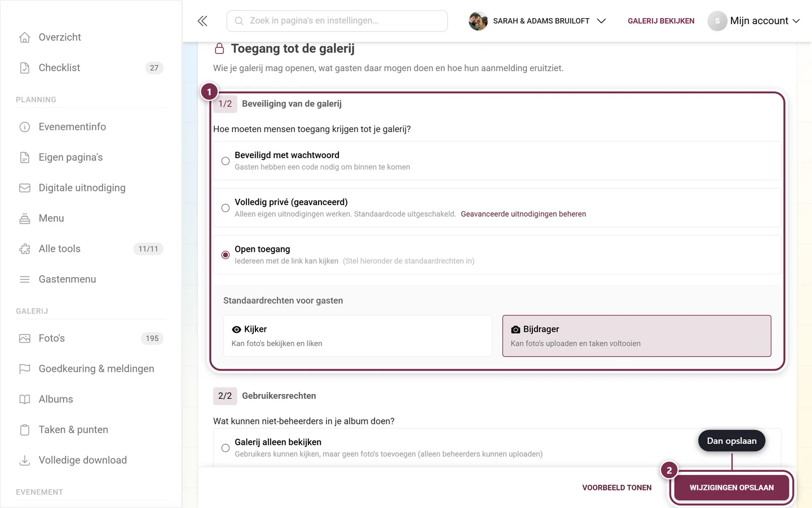Click the Alle tools puzzle icon

(25, 249)
